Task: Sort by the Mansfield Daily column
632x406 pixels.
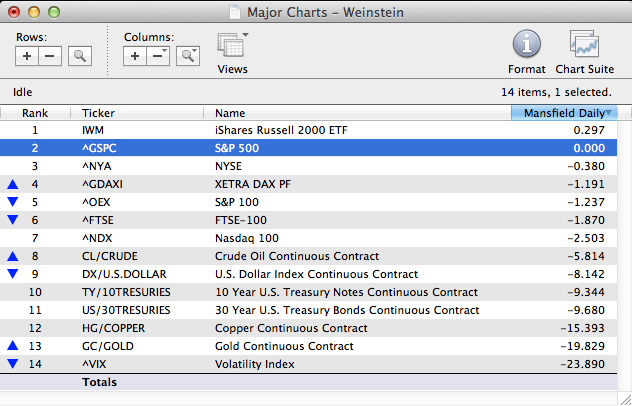Action: [564, 113]
